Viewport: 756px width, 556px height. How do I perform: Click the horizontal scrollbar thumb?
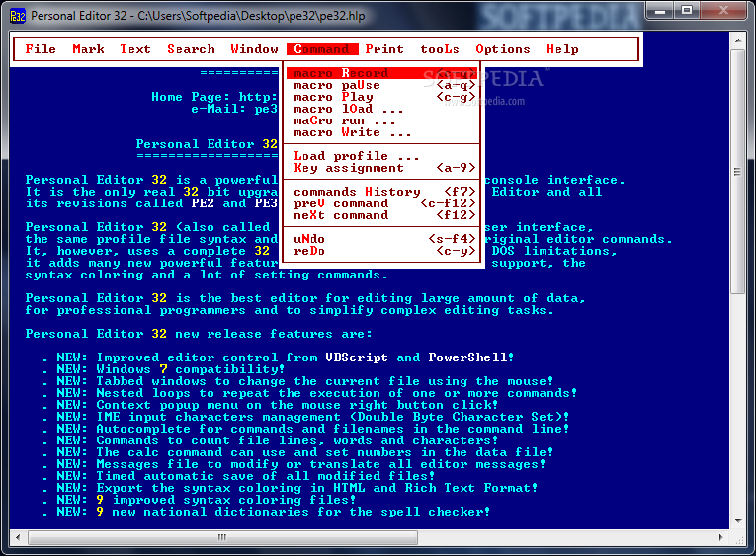click(222, 537)
